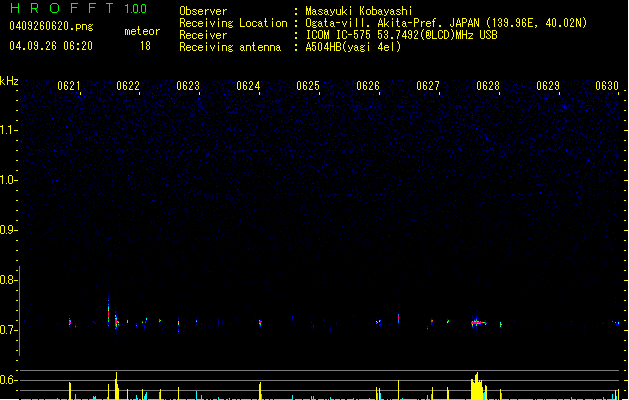
Task: Click the 0.9 kHz axis label
Action: (8, 229)
